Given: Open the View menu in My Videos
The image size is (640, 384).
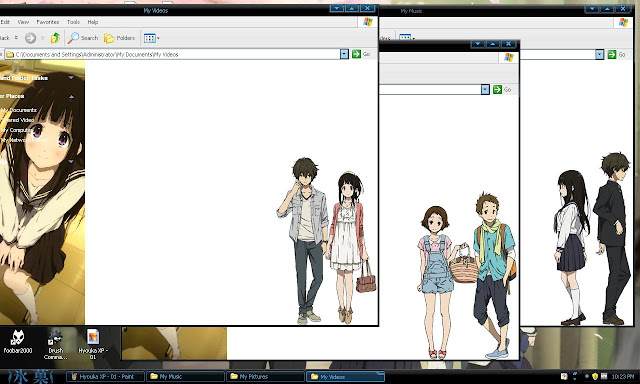Looking at the screenshot, I should (x=23, y=22).
